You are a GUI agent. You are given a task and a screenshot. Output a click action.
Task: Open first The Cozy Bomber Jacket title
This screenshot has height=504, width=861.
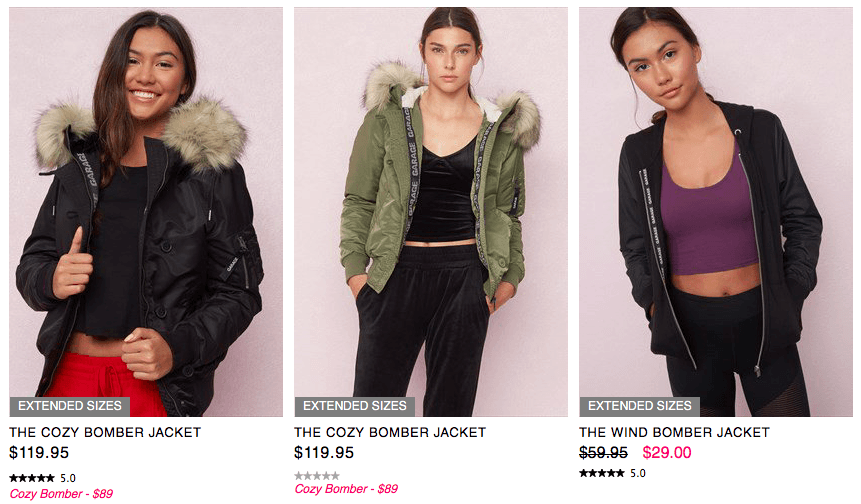pos(105,433)
